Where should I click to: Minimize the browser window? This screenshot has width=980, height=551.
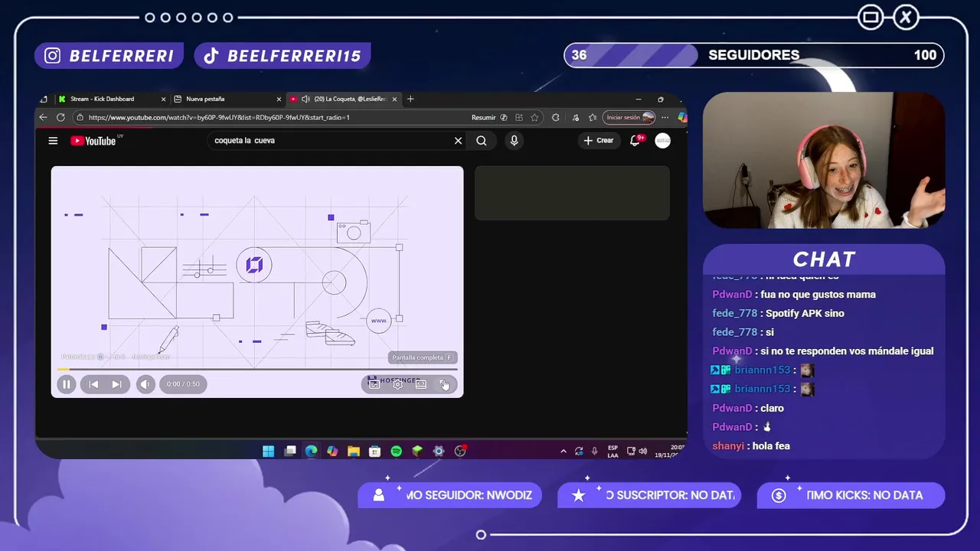coord(638,99)
